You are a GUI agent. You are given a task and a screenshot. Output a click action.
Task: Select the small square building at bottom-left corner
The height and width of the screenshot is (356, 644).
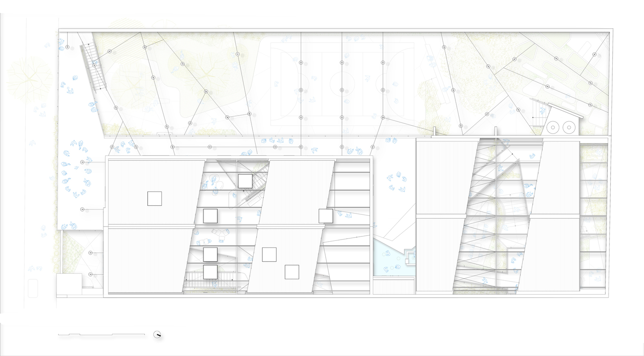[x=69, y=284]
